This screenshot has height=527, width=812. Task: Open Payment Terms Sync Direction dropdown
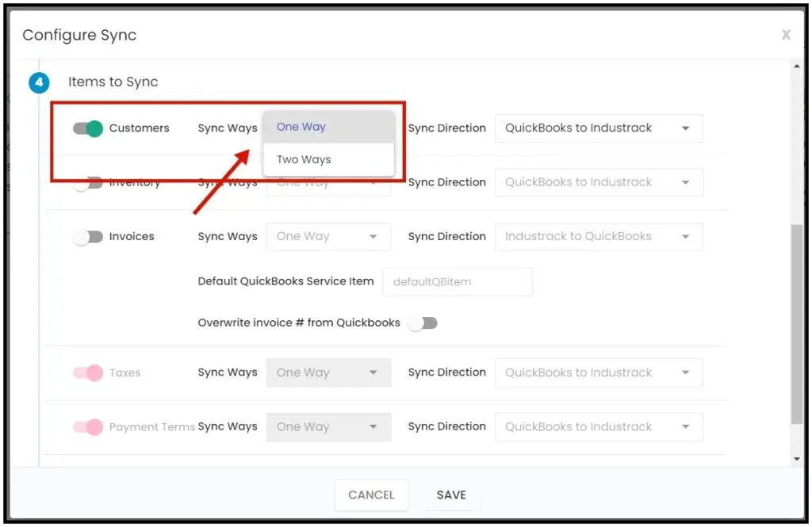(599, 427)
